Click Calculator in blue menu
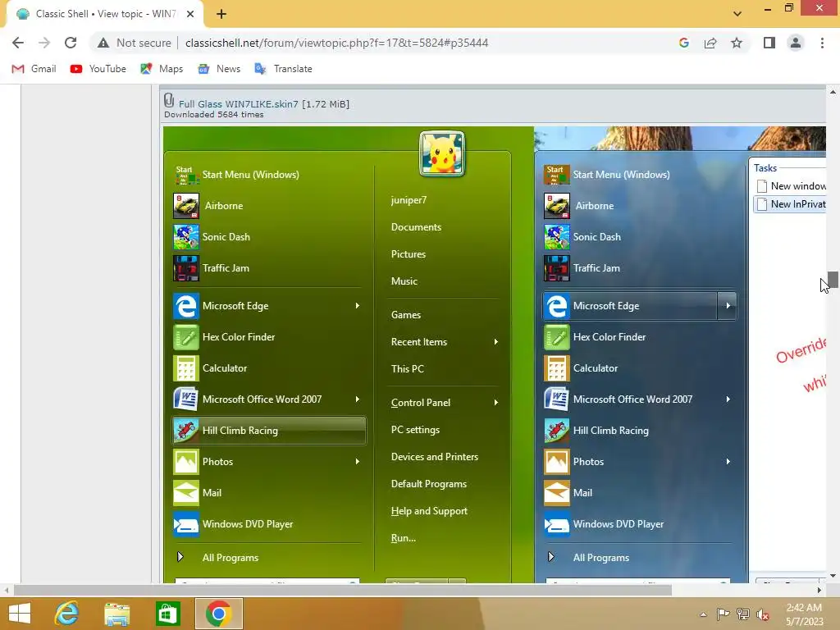Screen dimensions: 840x630 596,368
